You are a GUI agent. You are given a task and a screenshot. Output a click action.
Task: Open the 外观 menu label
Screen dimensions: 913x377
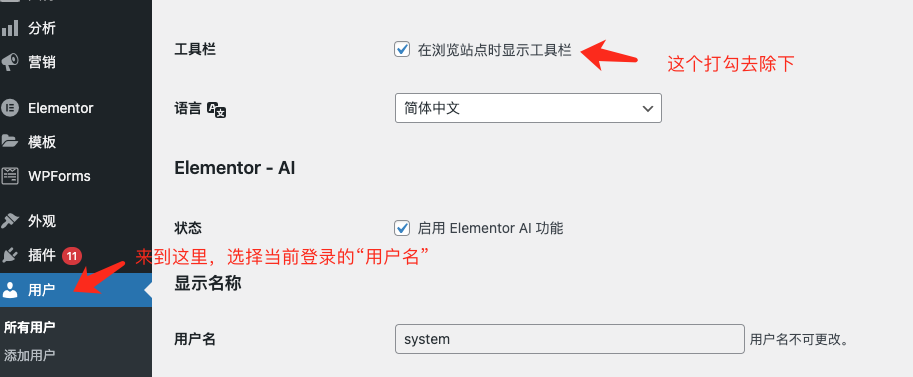42,221
